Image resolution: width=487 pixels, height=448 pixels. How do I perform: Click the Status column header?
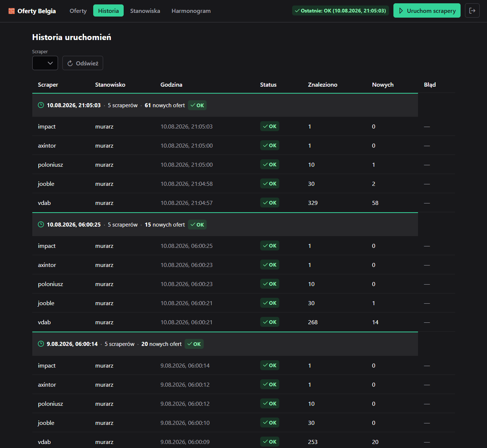[x=268, y=84]
